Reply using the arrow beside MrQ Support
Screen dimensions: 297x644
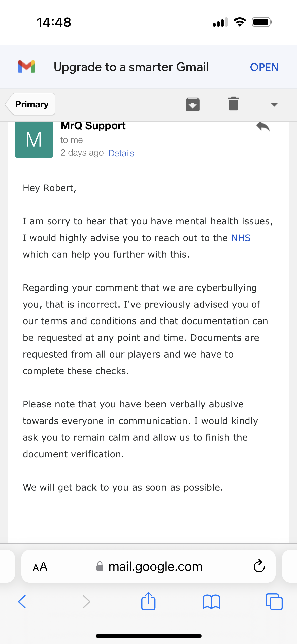[x=263, y=126]
